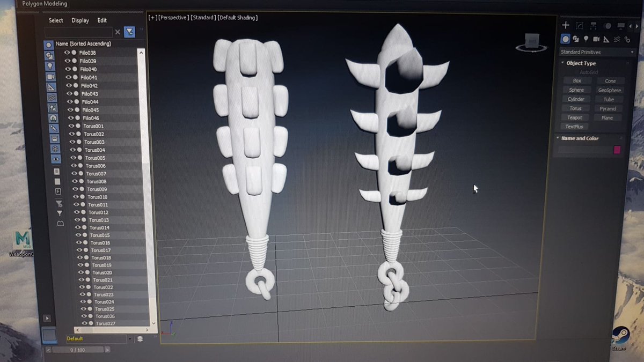Toggle Scene Explorer cameras display filter
Screen dimensions: 644x362
(51, 77)
